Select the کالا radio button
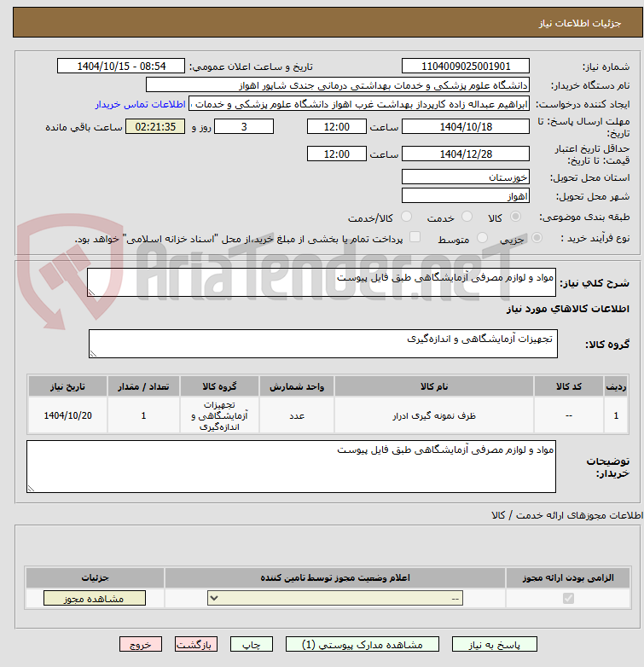This screenshot has height=667, width=644. click(515, 217)
